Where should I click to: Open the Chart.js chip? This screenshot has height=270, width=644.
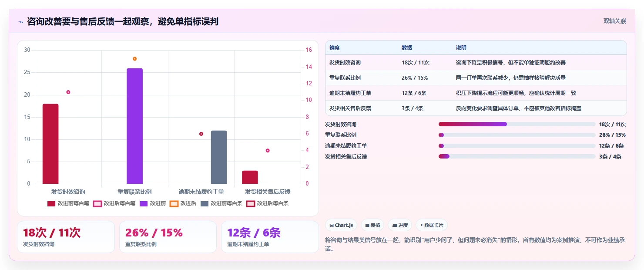[341, 225]
